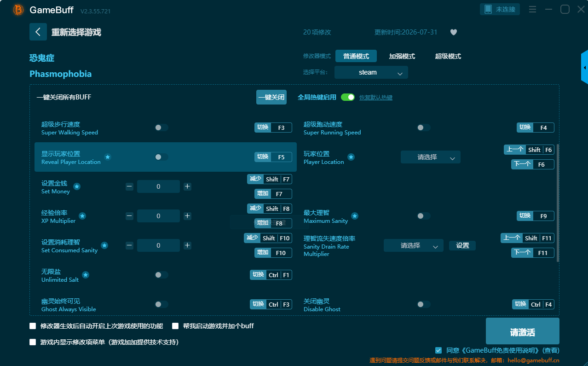
Task: Increase Set Money with plus icon
Action: click(187, 186)
